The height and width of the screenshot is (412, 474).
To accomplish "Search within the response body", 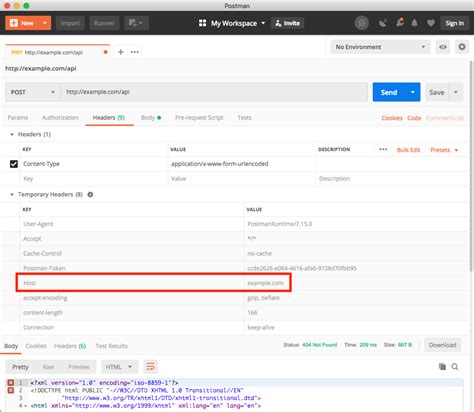I will tap(455, 367).
